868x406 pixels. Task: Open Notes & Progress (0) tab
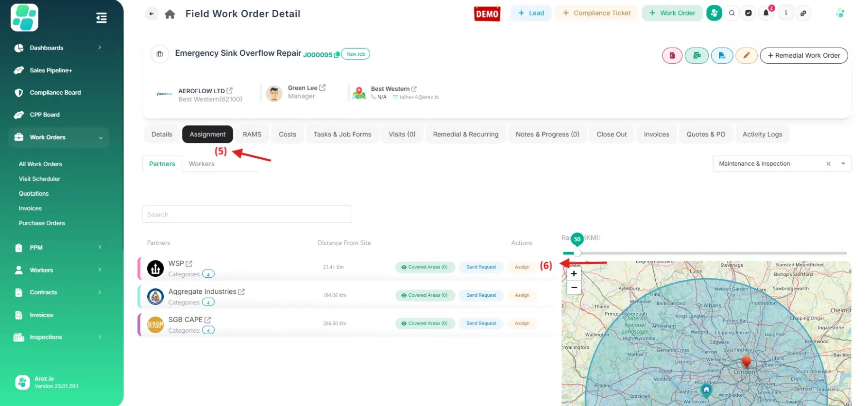(x=547, y=135)
